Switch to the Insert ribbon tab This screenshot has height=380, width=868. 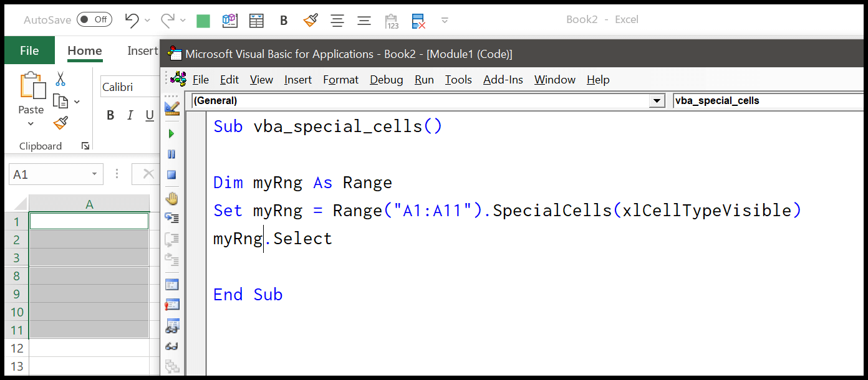click(x=142, y=51)
